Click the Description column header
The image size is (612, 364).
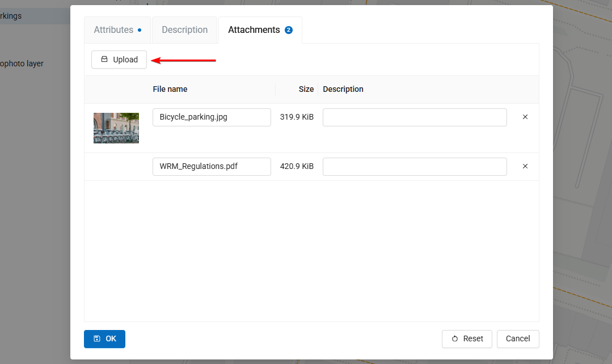(343, 89)
